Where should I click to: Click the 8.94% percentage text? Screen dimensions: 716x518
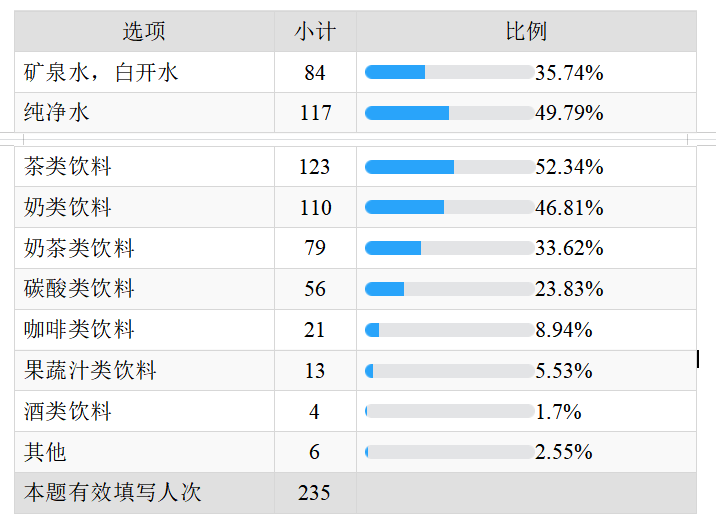click(563, 330)
